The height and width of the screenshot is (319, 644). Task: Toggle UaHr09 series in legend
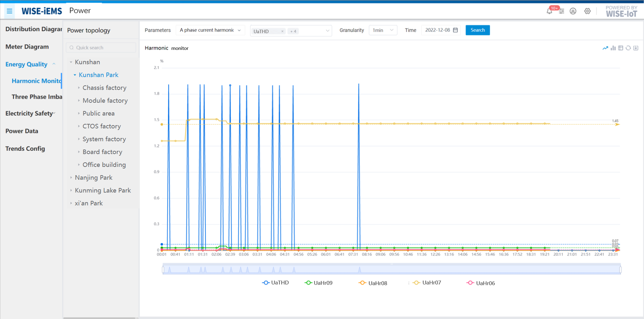point(319,283)
